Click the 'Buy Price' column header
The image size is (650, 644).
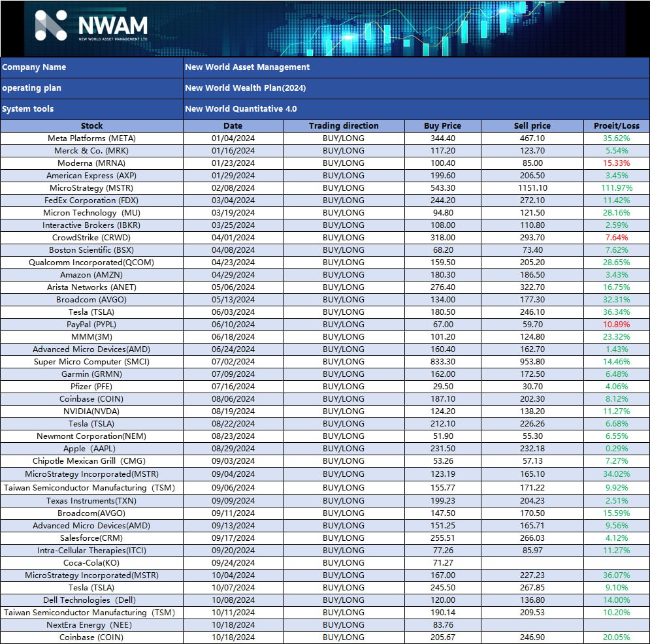pyautogui.click(x=443, y=126)
